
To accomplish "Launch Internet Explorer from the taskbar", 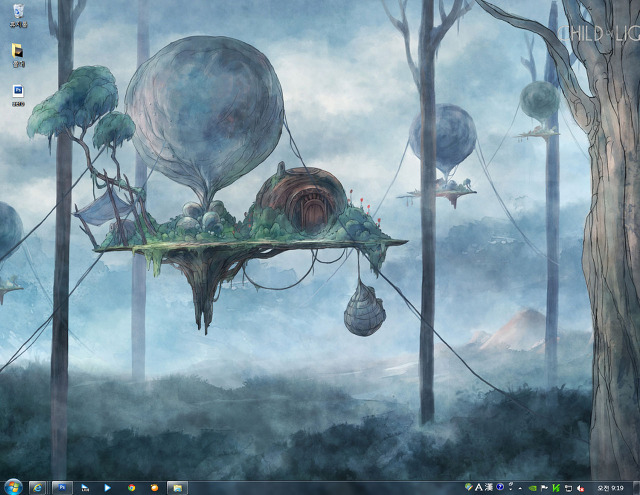I will tap(38, 488).
